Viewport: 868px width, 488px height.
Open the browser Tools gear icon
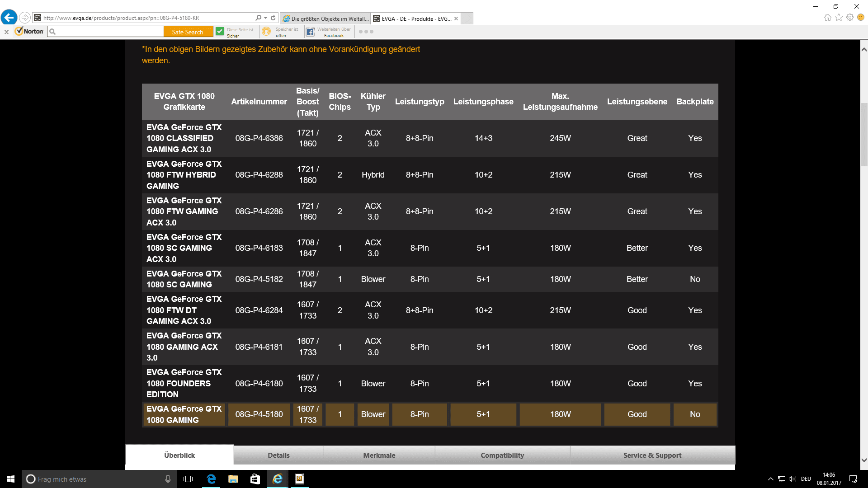pyautogui.click(x=850, y=18)
